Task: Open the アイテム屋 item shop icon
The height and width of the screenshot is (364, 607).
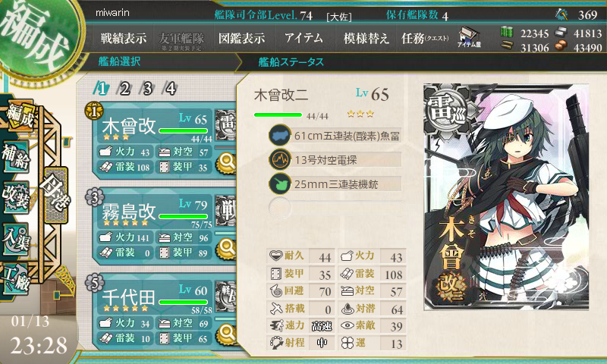Action: click(469, 37)
